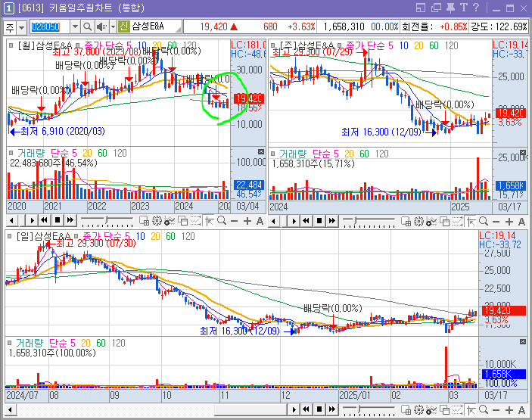Click the crosshair cursor tool on monthly chart
532x420 pixels.
pos(209,221)
